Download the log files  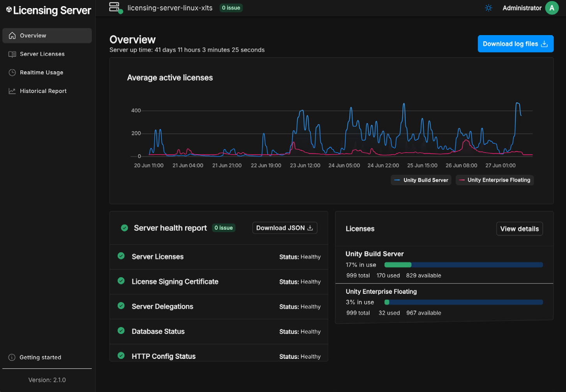pyautogui.click(x=515, y=44)
